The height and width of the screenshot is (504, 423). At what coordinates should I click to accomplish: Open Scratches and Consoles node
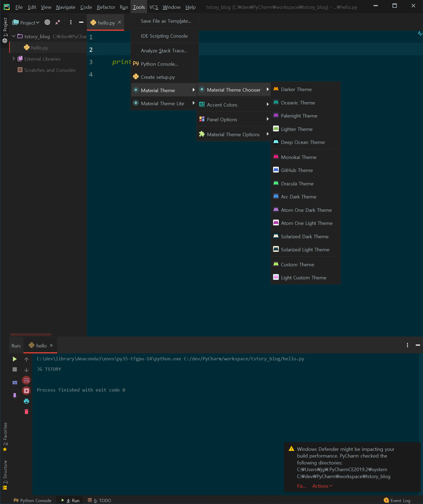pyautogui.click(x=50, y=70)
